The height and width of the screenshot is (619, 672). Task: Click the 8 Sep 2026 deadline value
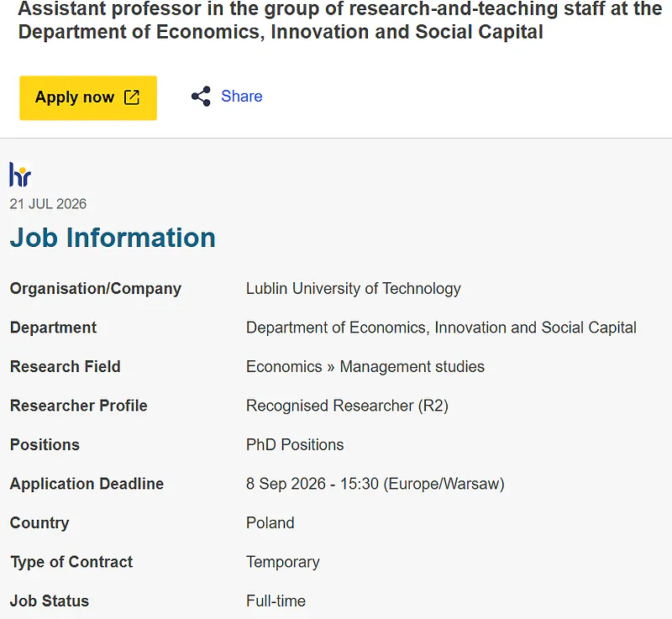tap(375, 484)
